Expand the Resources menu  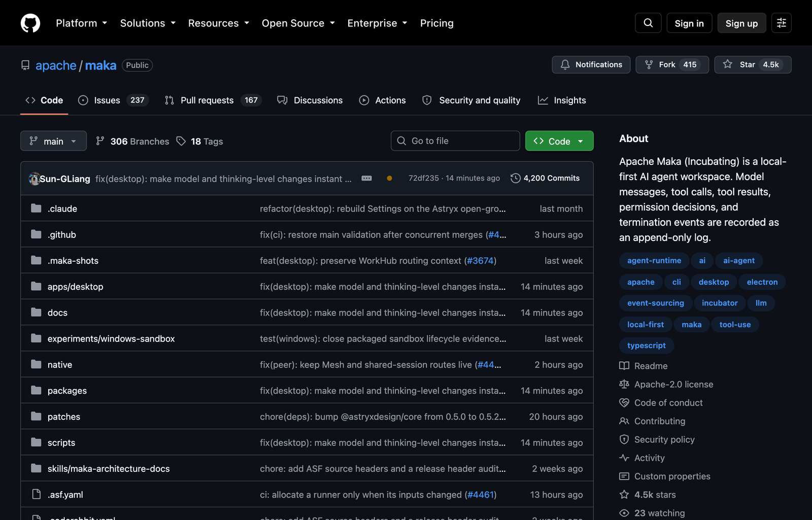pyautogui.click(x=219, y=23)
